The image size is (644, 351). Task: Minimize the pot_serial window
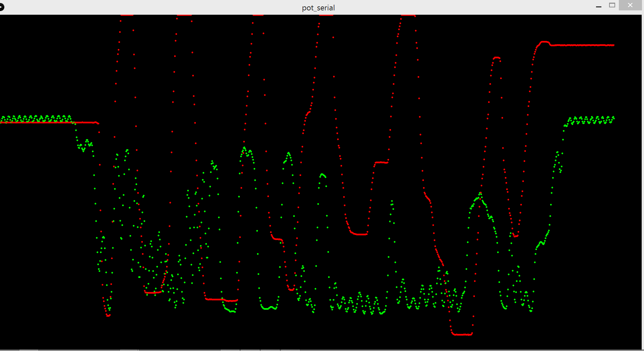coord(599,6)
